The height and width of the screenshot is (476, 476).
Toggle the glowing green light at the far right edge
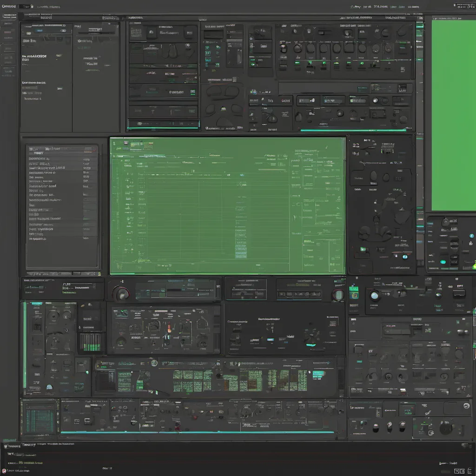point(474,266)
